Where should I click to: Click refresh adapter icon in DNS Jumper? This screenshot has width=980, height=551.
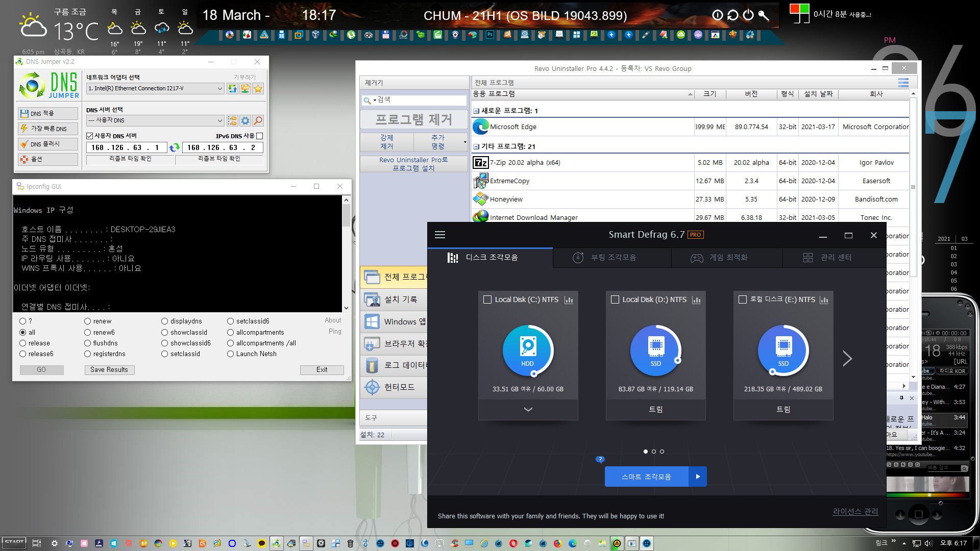[232, 89]
